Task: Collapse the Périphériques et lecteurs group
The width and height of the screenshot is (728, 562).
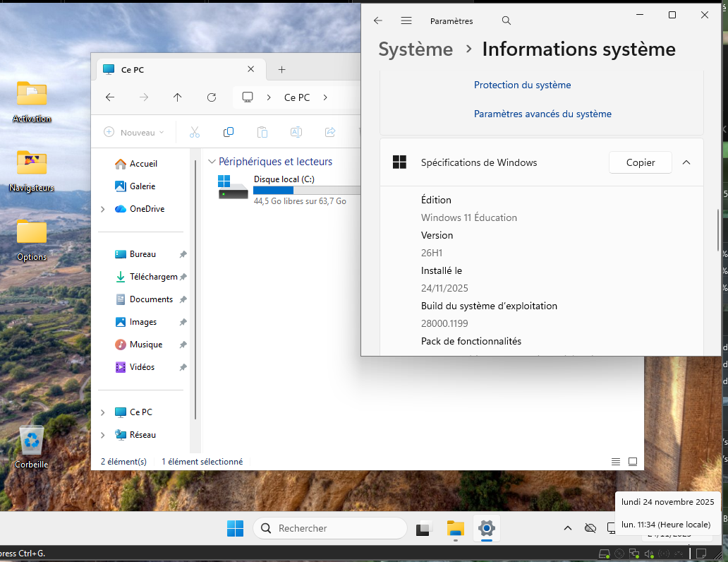Action: [212, 162]
